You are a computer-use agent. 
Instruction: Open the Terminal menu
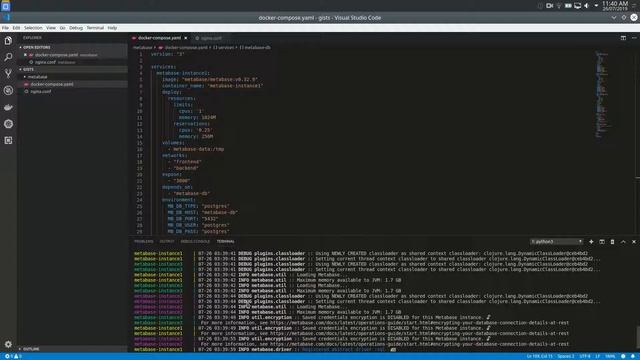coord(95,28)
